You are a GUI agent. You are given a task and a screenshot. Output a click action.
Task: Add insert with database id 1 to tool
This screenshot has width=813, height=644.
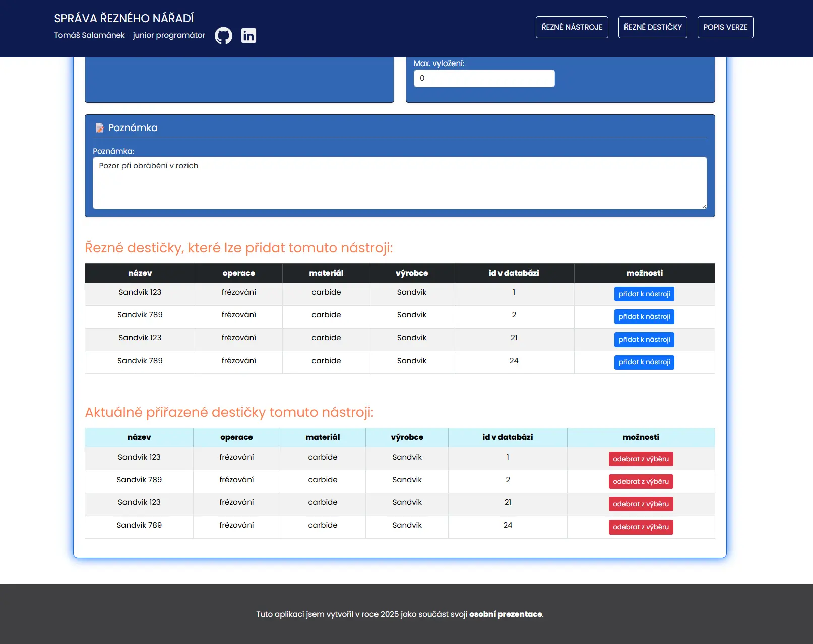pyautogui.click(x=644, y=294)
